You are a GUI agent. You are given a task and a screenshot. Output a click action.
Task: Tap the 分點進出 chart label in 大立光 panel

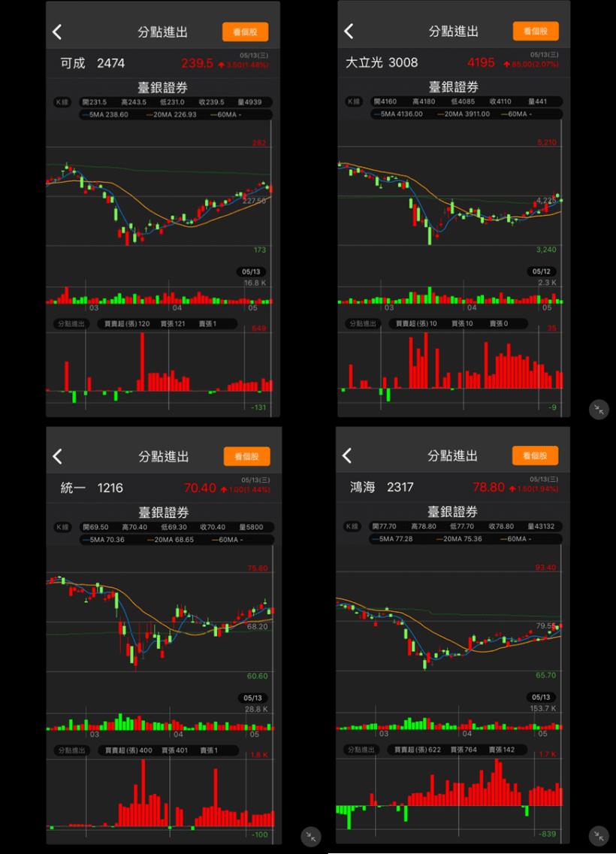(362, 323)
